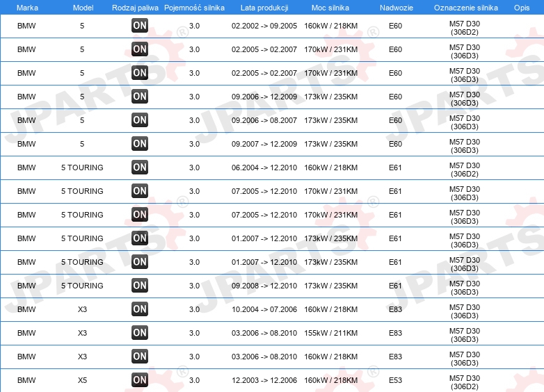Click the E60 body code in the 02.2002 row
This screenshot has width=544, height=392.
click(x=395, y=26)
